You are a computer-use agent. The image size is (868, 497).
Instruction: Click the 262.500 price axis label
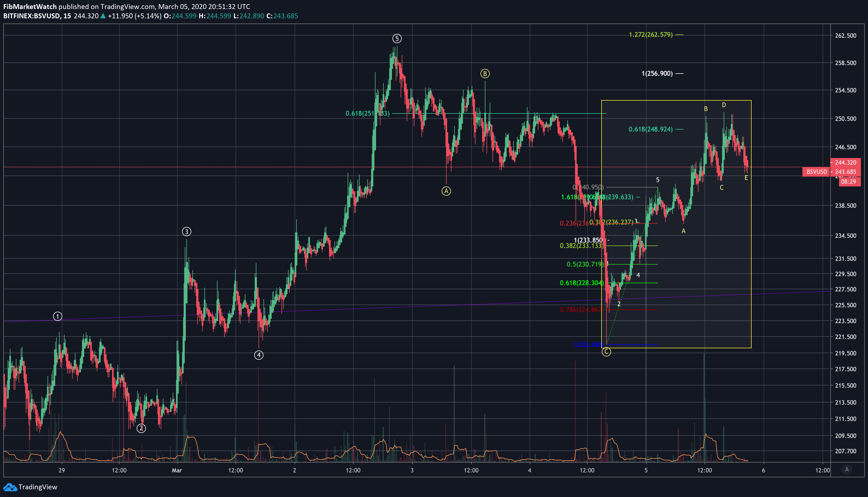tap(846, 36)
